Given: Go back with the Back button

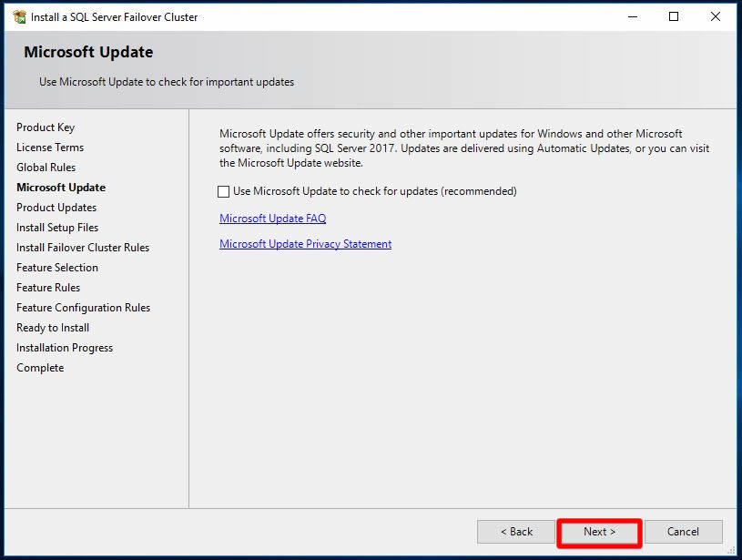Looking at the screenshot, I should coord(516,532).
